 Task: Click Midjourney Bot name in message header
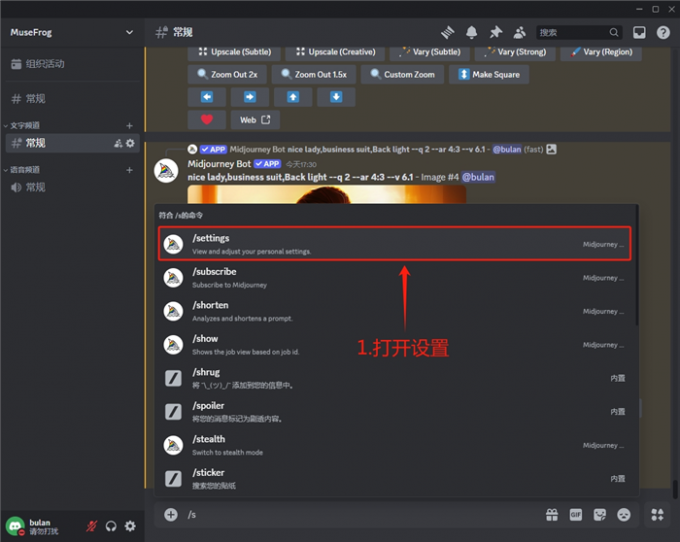pos(219,164)
